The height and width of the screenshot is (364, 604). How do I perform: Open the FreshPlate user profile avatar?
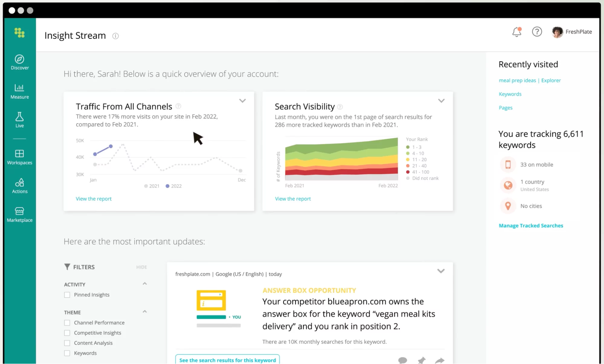557,32
